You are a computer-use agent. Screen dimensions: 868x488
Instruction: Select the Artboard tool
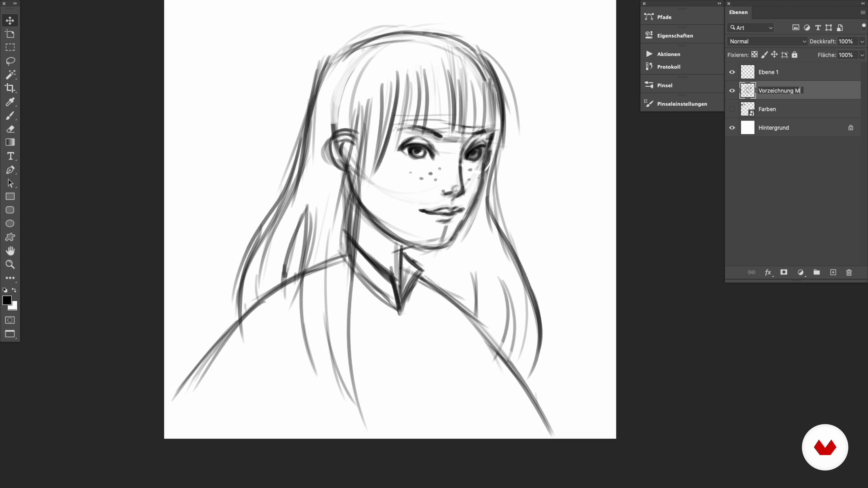click(x=10, y=34)
